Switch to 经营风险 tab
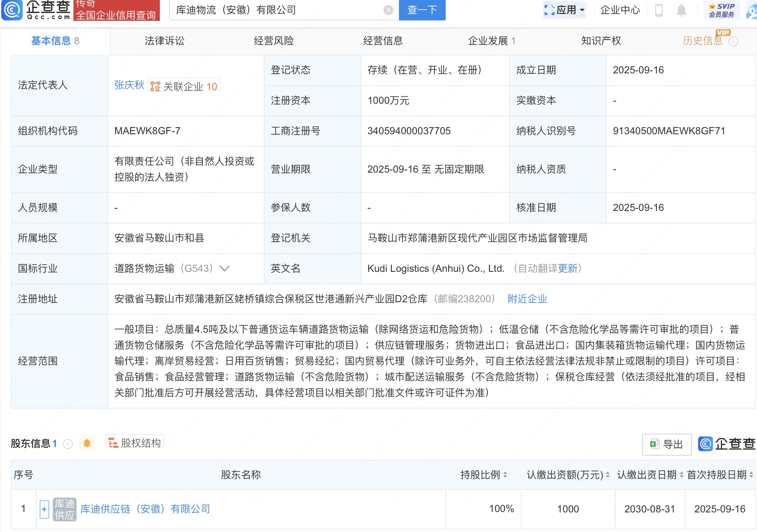The width and height of the screenshot is (757, 532). 274,41
